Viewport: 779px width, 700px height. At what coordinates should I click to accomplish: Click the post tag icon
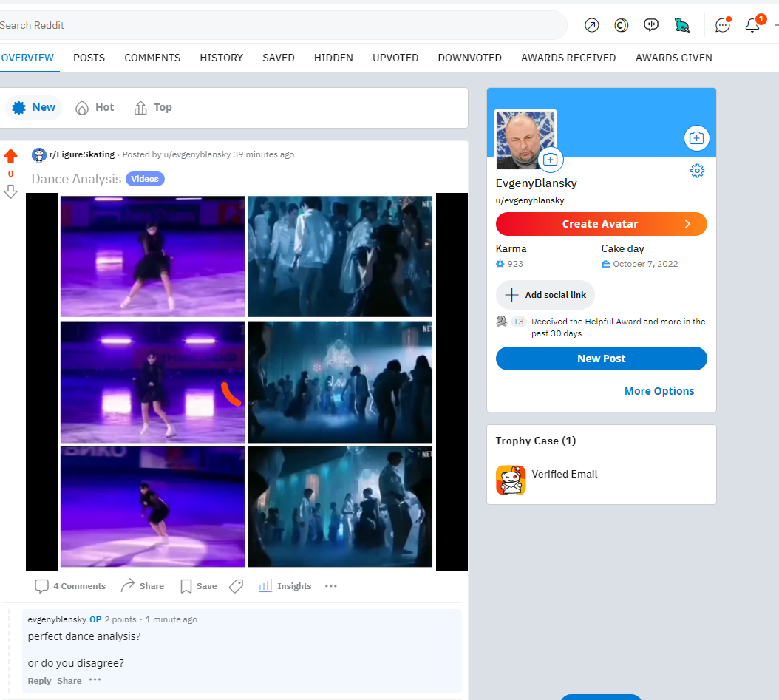click(x=237, y=586)
